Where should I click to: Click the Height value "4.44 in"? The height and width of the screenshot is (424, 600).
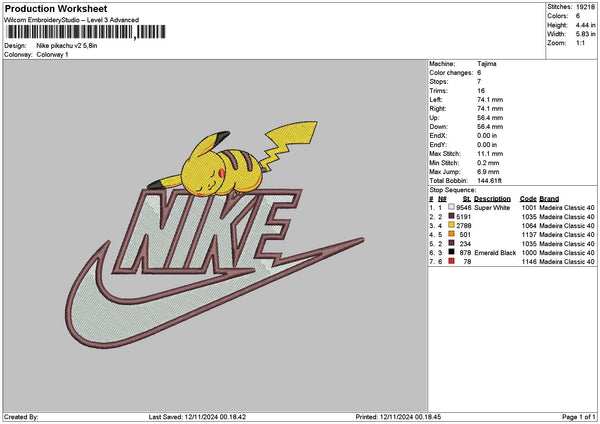point(585,25)
